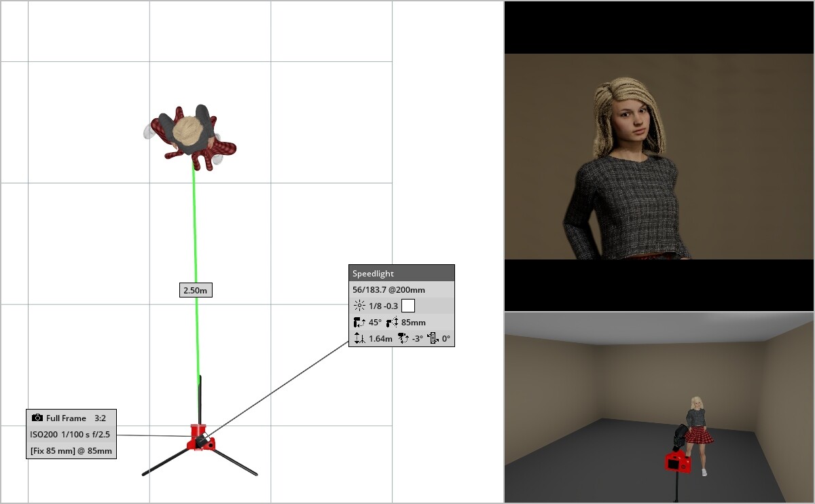Click the ISO200 value in camera label

coord(43,434)
